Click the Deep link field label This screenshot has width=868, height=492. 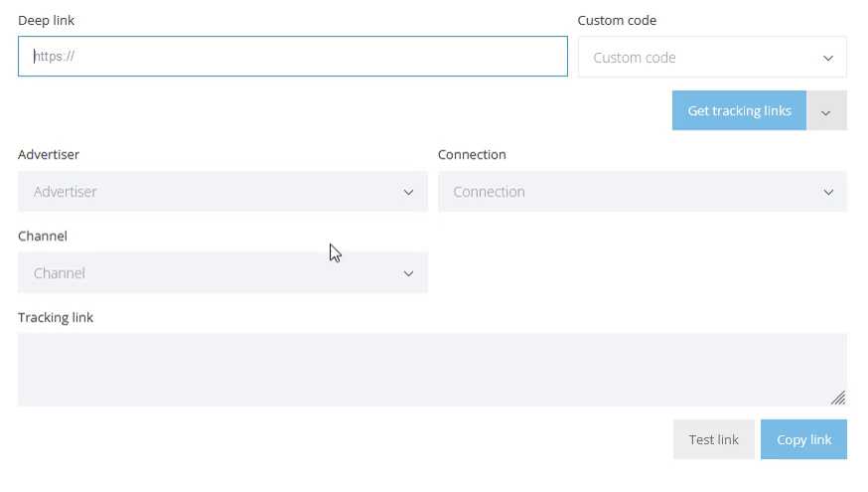(46, 21)
